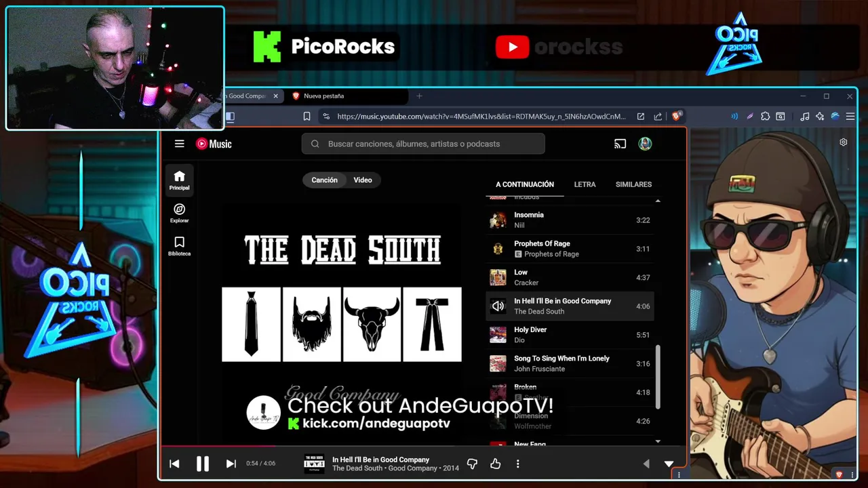Click the YouTube Music logo
868x488 pixels.
[214, 144]
